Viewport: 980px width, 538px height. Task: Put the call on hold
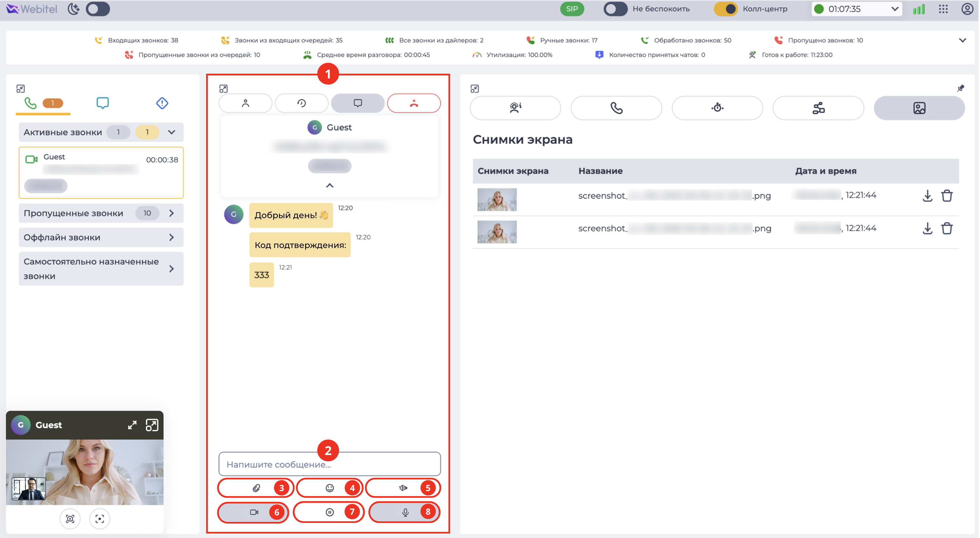click(329, 512)
